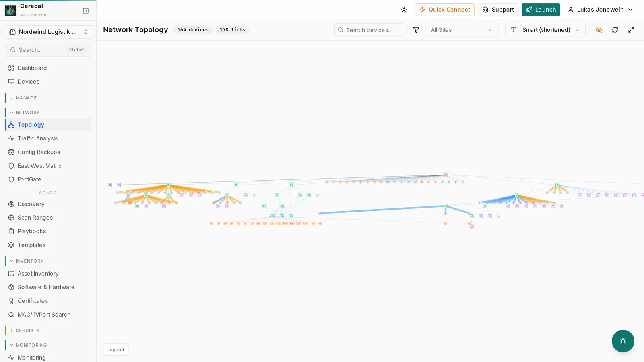
Task: Toggle light/dark theme sun icon
Action: (x=404, y=10)
